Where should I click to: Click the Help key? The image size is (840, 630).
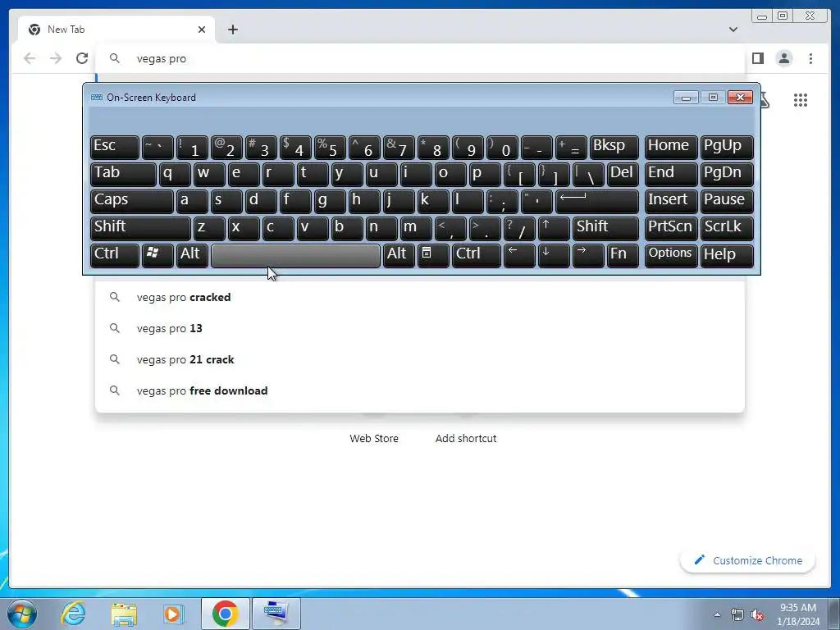tap(727, 255)
